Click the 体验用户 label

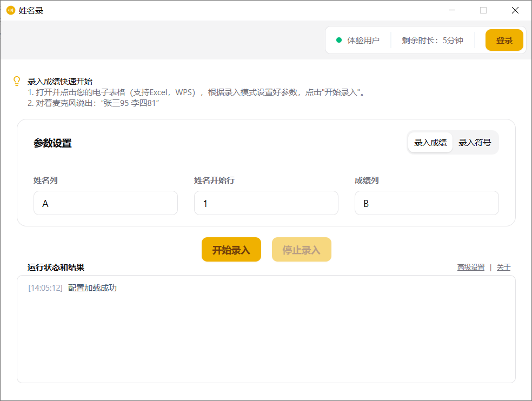point(363,41)
